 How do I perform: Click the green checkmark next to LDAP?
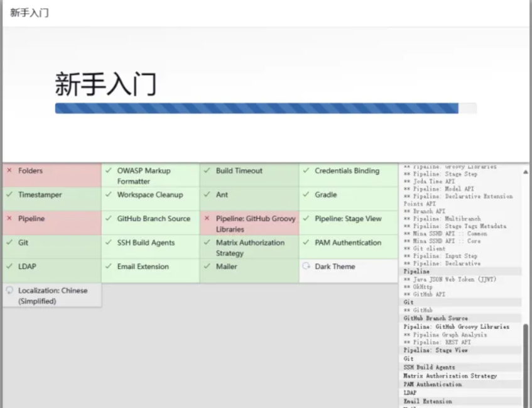[x=9, y=267]
